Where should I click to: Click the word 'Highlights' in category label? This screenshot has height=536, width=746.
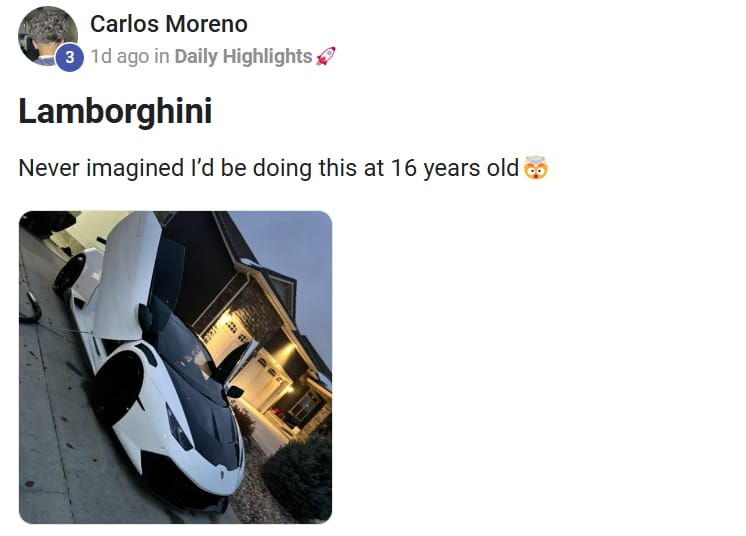267,56
